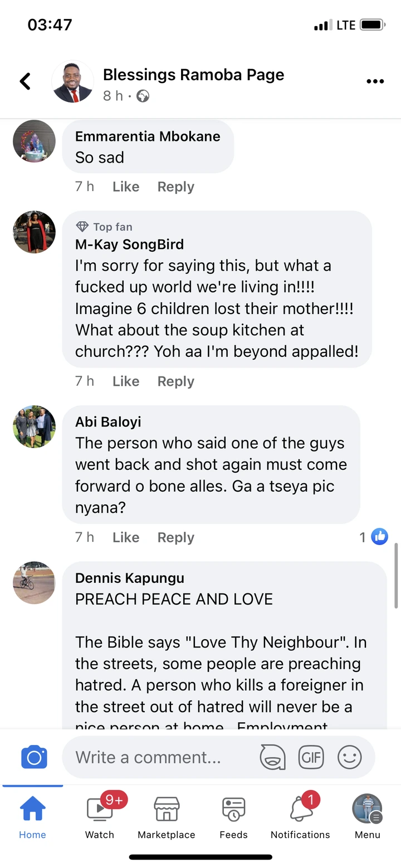Open Dennis Kapungu's profile picture

pos(34,582)
